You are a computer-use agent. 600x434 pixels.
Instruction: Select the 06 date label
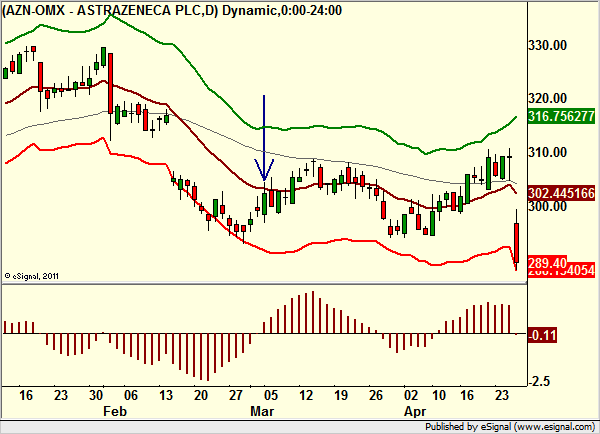[130, 395]
